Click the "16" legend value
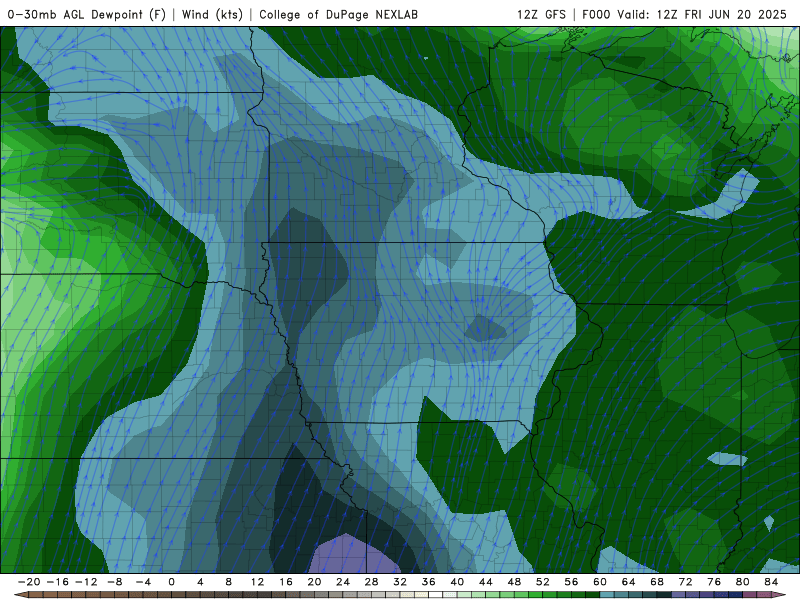 pos(286,582)
